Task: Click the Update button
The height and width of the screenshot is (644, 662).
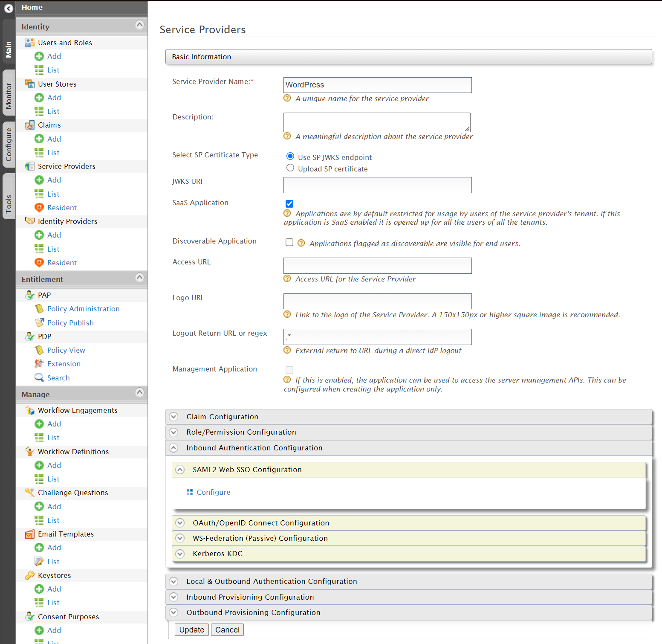Action: click(192, 630)
